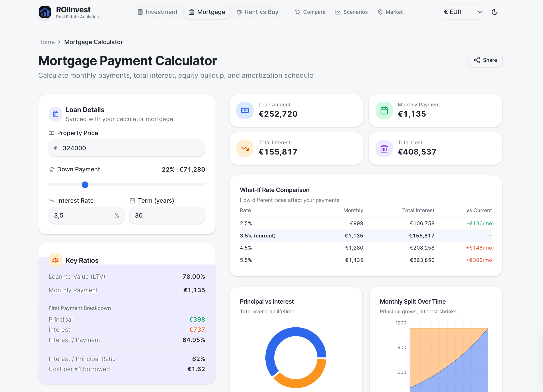Click the vs Current column header
Viewport: 543px width, 392px height.
point(479,210)
